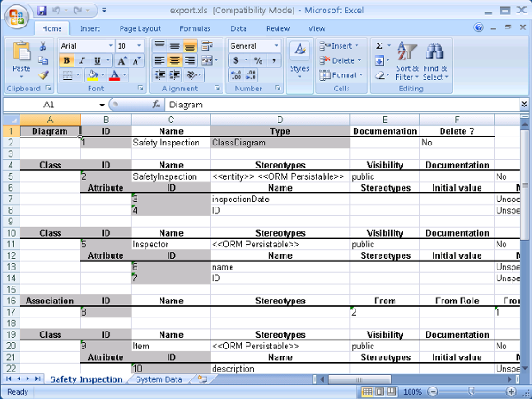Align text to the middle vertically
Screen dimensions: 532x399
tap(175, 46)
